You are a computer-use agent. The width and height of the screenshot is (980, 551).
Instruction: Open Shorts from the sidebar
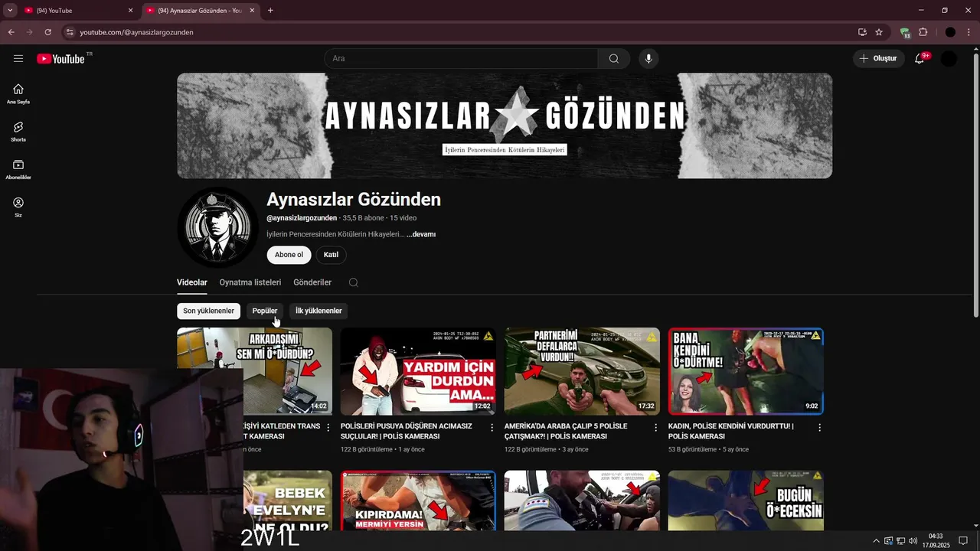[18, 132]
